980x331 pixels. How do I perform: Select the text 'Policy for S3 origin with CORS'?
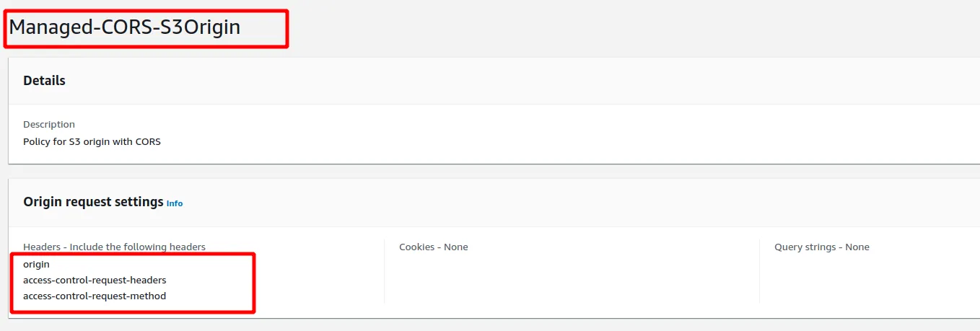click(x=92, y=141)
